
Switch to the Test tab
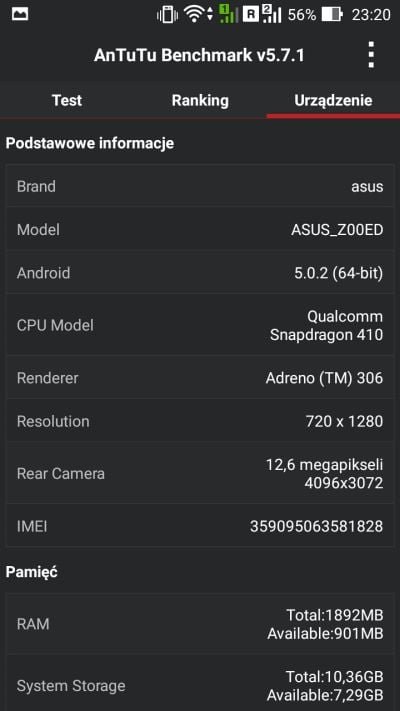pyautogui.click(x=67, y=100)
